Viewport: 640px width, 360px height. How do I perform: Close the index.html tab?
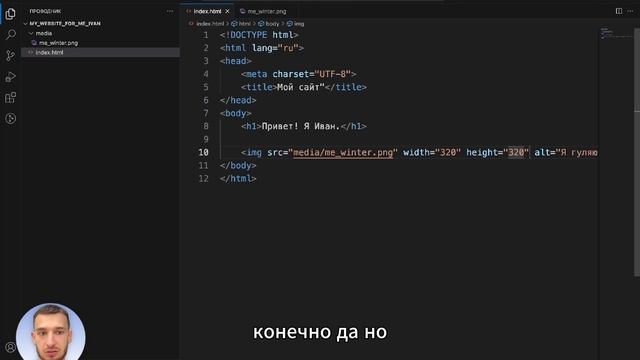pos(227,11)
